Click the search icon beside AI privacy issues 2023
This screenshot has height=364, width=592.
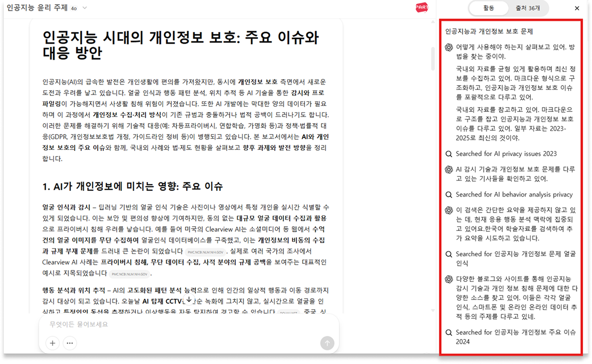pyautogui.click(x=449, y=154)
